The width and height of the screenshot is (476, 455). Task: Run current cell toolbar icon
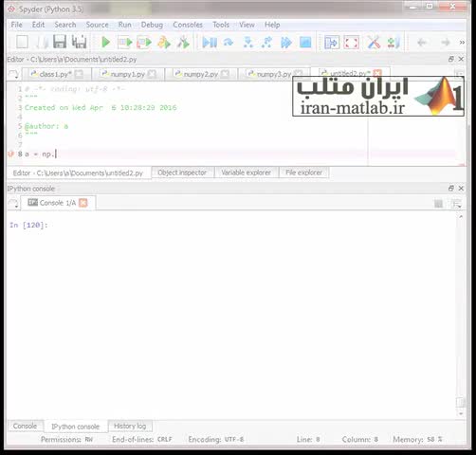(x=124, y=42)
